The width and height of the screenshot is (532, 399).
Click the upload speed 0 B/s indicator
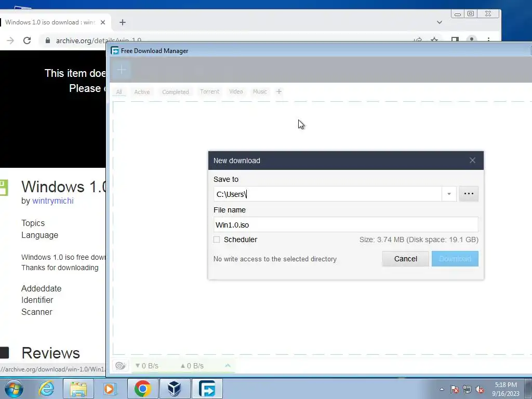pyautogui.click(x=192, y=366)
